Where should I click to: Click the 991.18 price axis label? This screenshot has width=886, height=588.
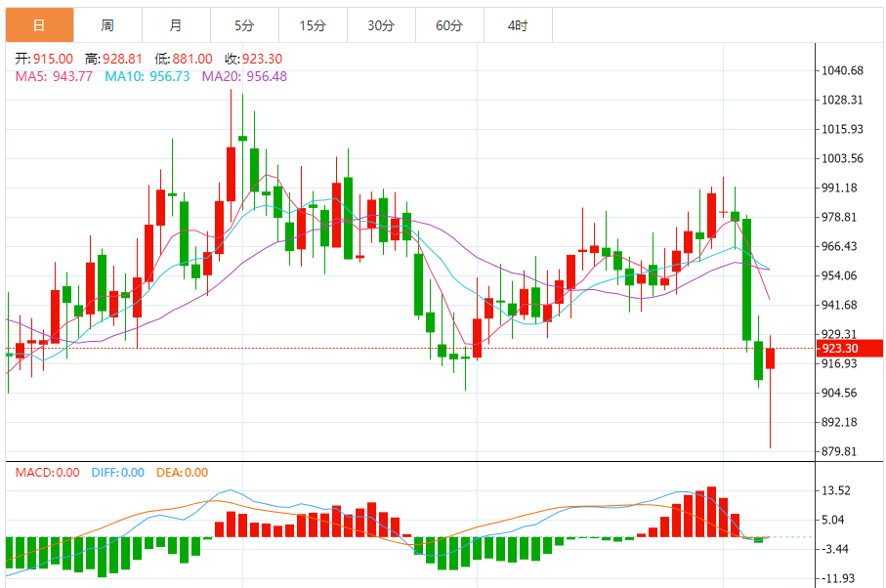839,189
